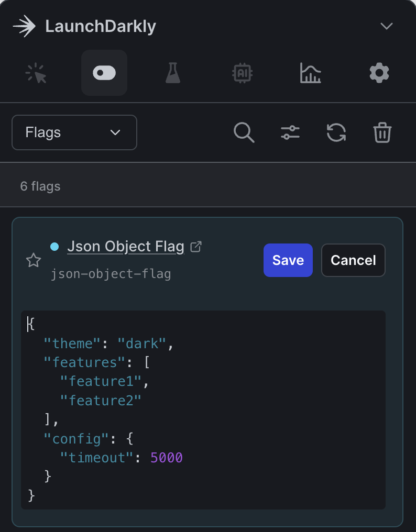
Task: Open the AI Configs section
Action: coord(242,73)
